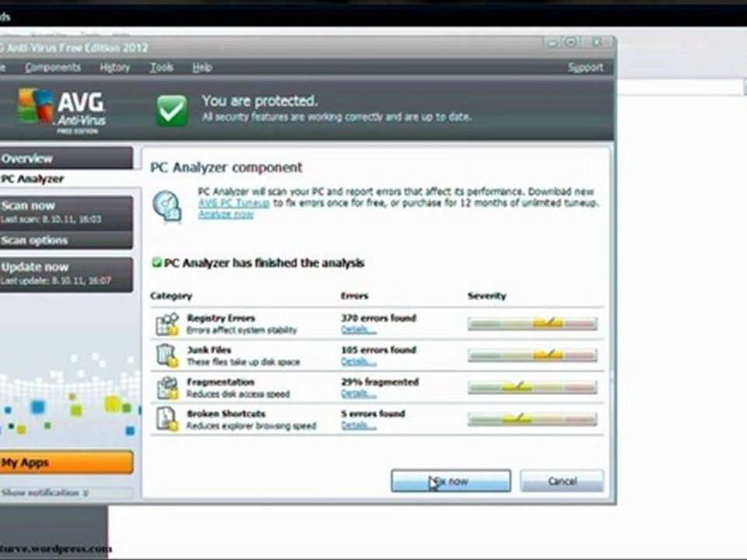The width and height of the screenshot is (747, 560).
Task: Click the Severity column header
Action: coord(487,296)
